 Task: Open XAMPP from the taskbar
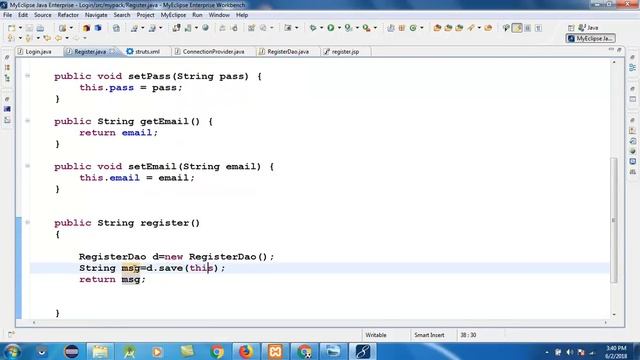click(x=275, y=351)
